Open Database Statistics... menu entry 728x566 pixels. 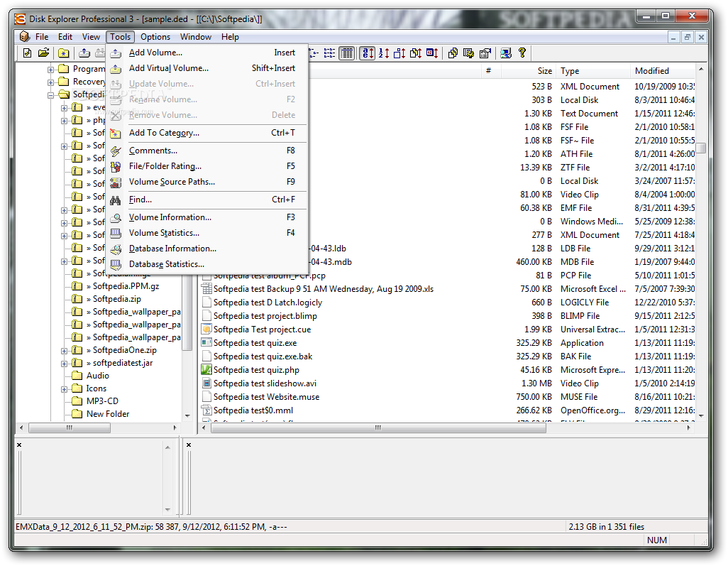coord(207,264)
